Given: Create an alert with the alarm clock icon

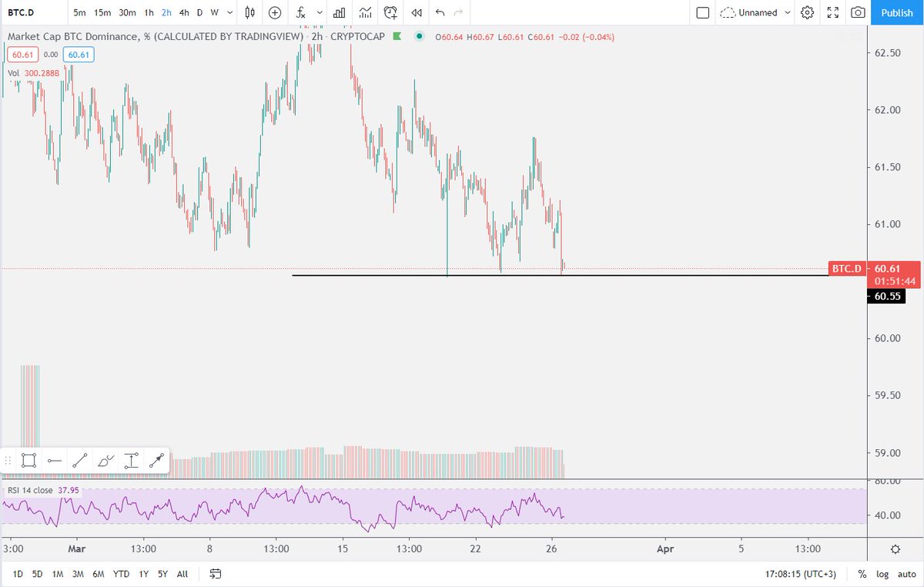Looking at the screenshot, I should [391, 12].
